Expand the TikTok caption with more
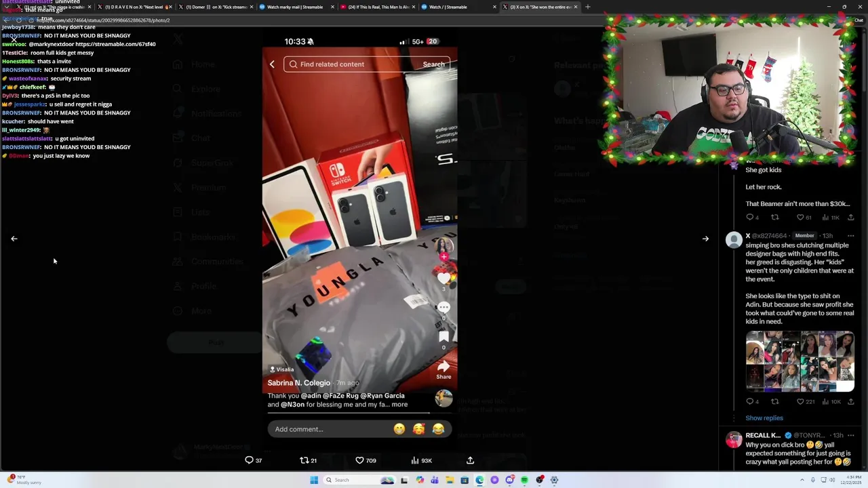Viewport: 868px width, 488px height. tap(399, 405)
